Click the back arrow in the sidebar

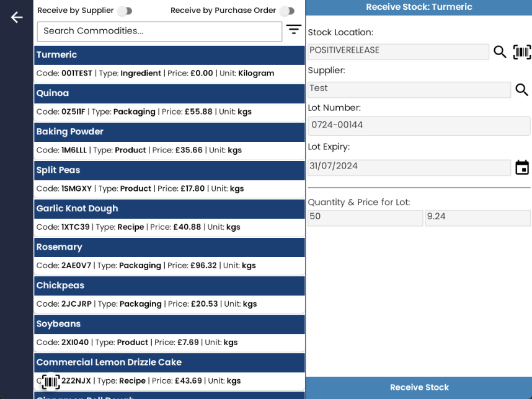click(16, 17)
